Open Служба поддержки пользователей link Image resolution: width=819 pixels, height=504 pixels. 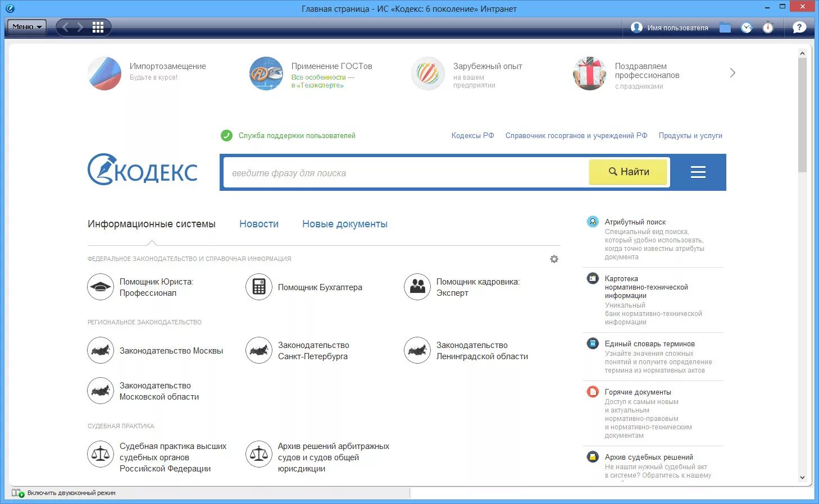[297, 136]
